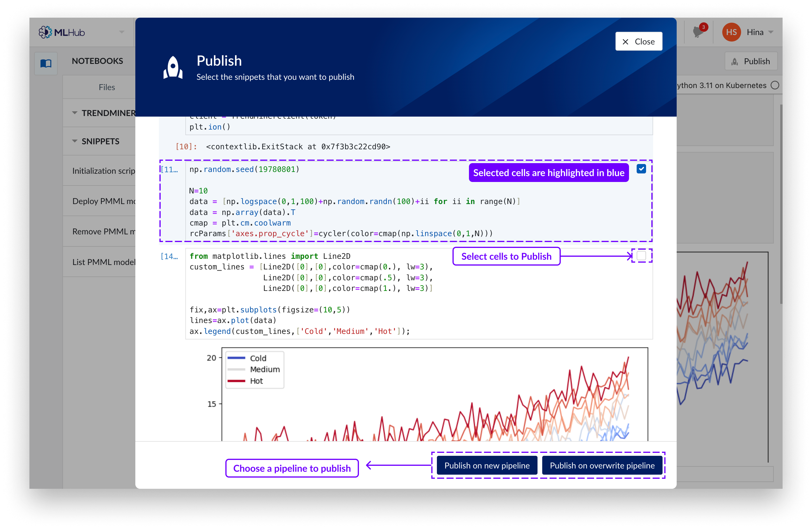
Task: Open the notebooks book icon
Action: [x=46, y=63]
